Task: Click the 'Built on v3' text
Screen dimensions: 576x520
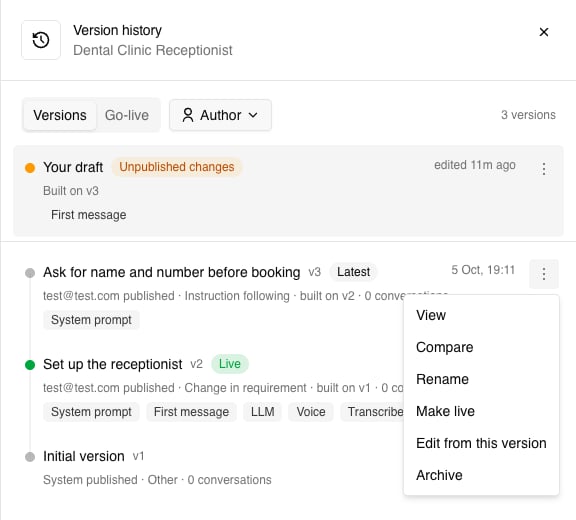Action: tap(71, 191)
